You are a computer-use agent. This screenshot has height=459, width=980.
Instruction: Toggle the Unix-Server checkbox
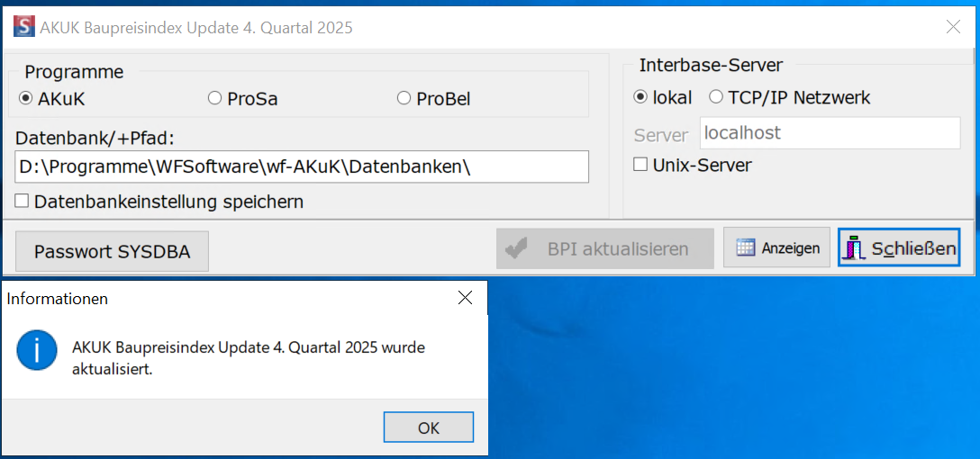[x=640, y=165]
